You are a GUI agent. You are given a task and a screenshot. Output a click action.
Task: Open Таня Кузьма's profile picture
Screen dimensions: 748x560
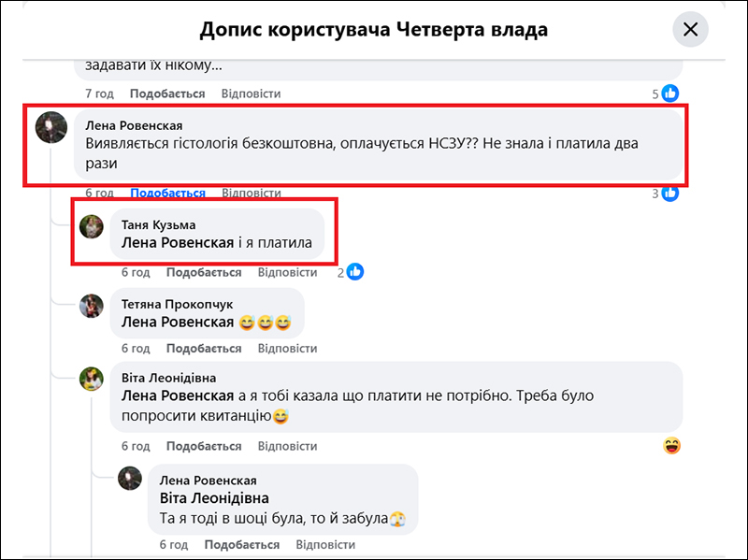[92, 226]
